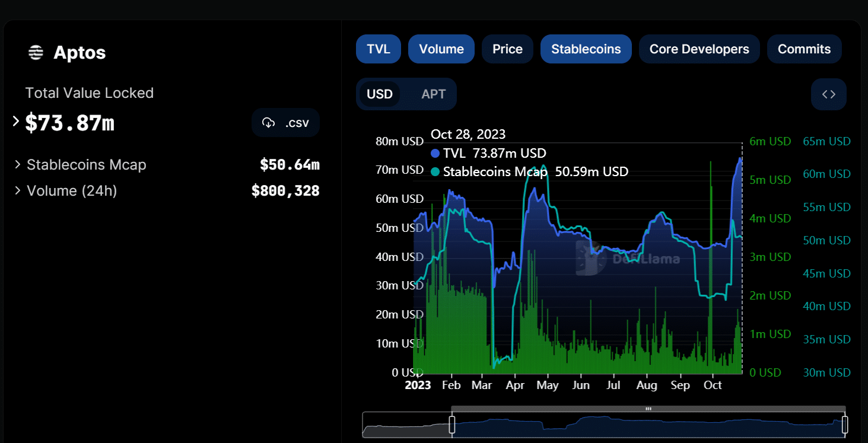This screenshot has width=868, height=443.
Task: Click the embed chart code icon
Action: 829,94
